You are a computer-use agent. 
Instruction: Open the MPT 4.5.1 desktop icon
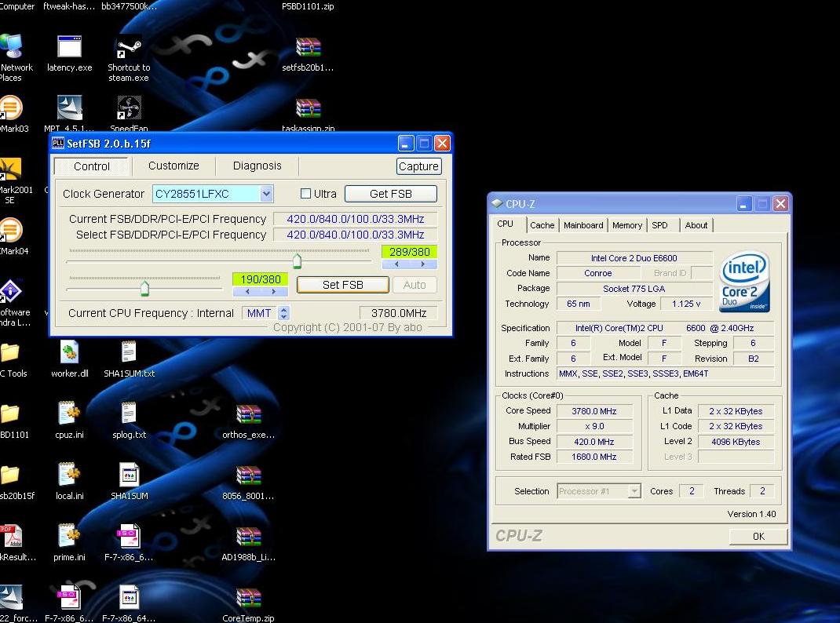69,108
